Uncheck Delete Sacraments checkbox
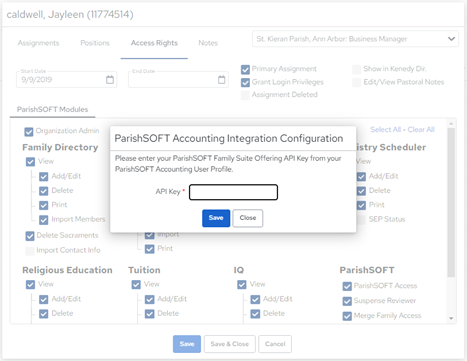Image resolution: width=467 pixels, height=361 pixels. (x=30, y=236)
